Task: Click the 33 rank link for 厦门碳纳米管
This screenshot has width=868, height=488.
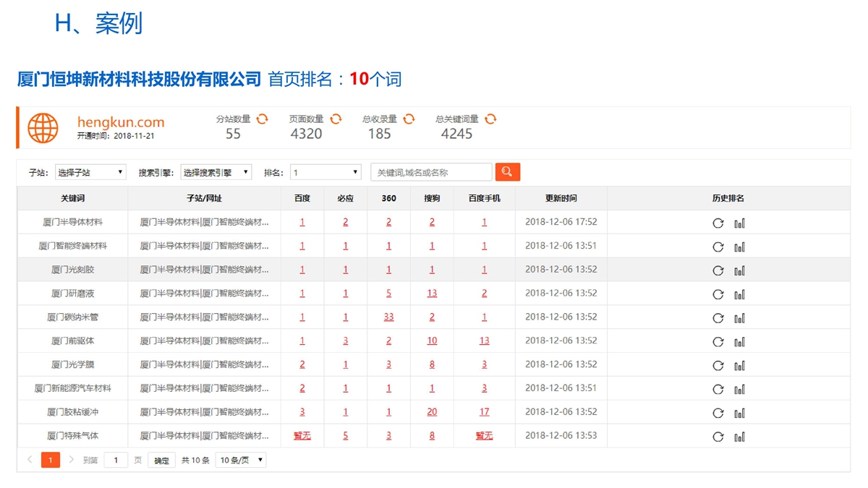Action: point(388,317)
